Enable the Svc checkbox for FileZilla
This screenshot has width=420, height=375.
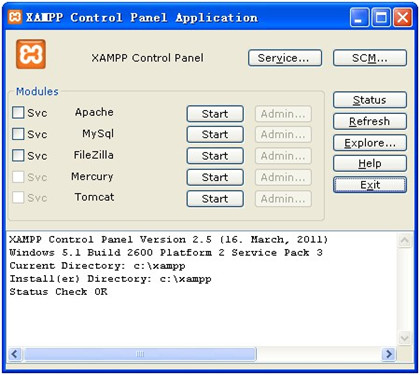click(18, 155)
